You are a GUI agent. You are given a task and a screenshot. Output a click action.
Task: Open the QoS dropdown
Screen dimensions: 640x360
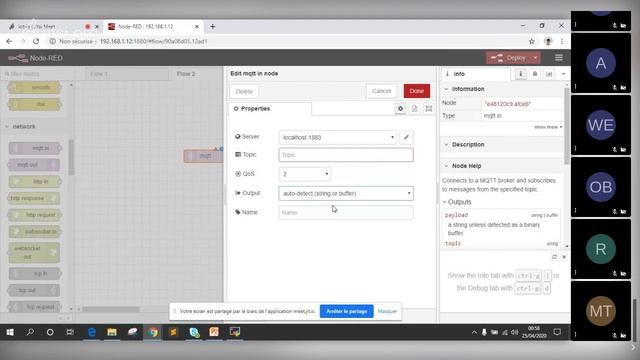[x=304, y=174]
